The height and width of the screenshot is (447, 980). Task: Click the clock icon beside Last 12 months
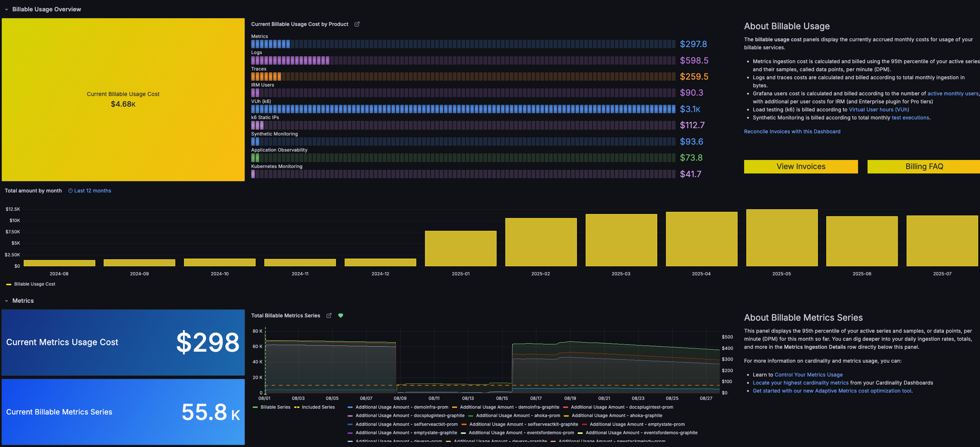[x=70, y=190]
